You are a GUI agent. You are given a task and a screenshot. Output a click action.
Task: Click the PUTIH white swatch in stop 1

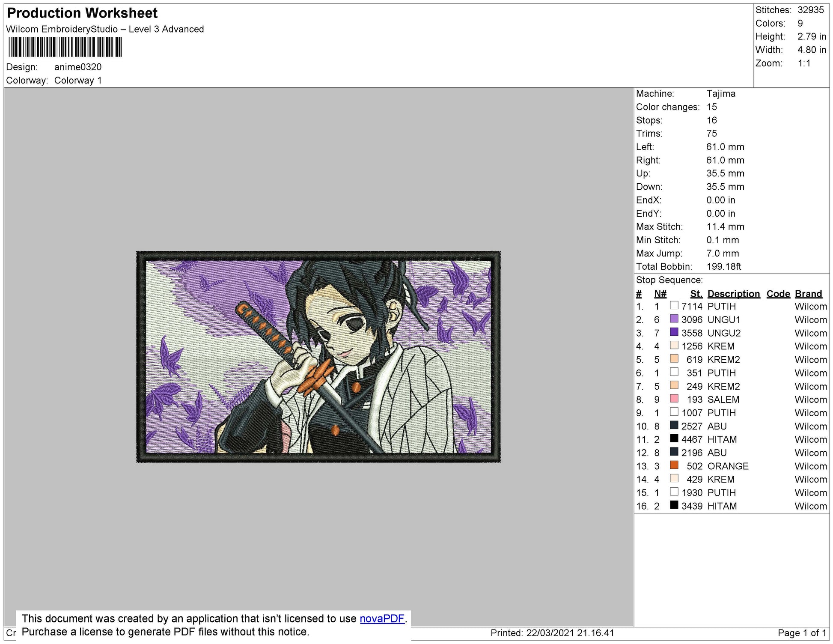tap(674, 305)
